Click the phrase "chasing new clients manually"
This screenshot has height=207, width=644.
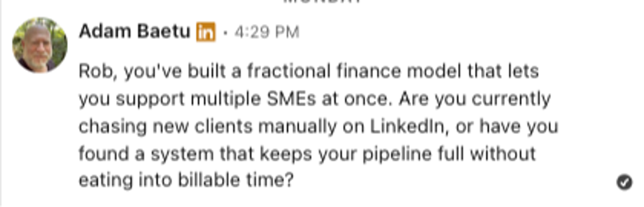tap(208, 127)
